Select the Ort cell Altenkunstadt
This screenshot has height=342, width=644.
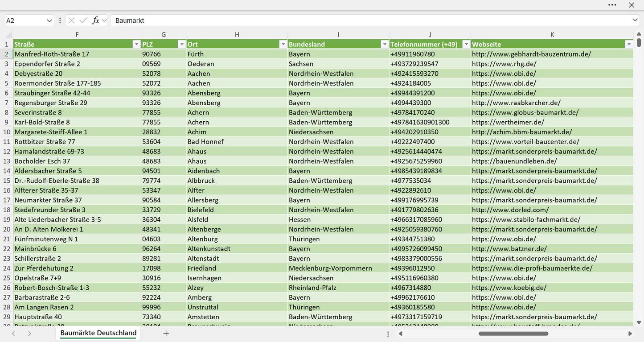[x=237, y=249]
